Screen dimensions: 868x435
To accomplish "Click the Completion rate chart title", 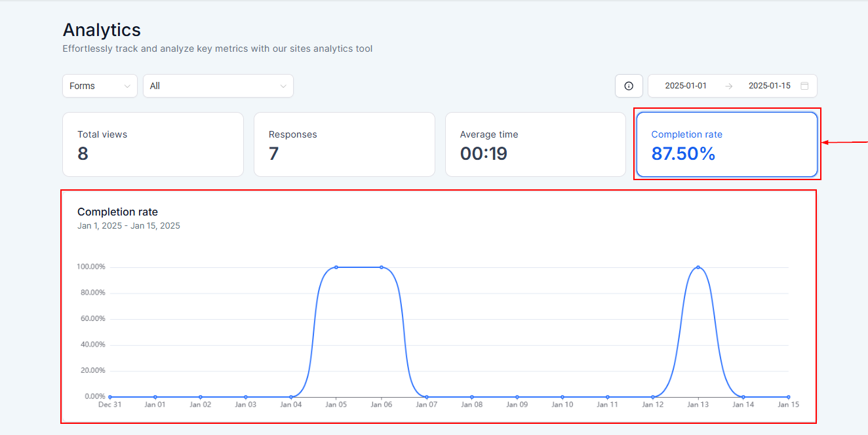I will coord(117,212).
